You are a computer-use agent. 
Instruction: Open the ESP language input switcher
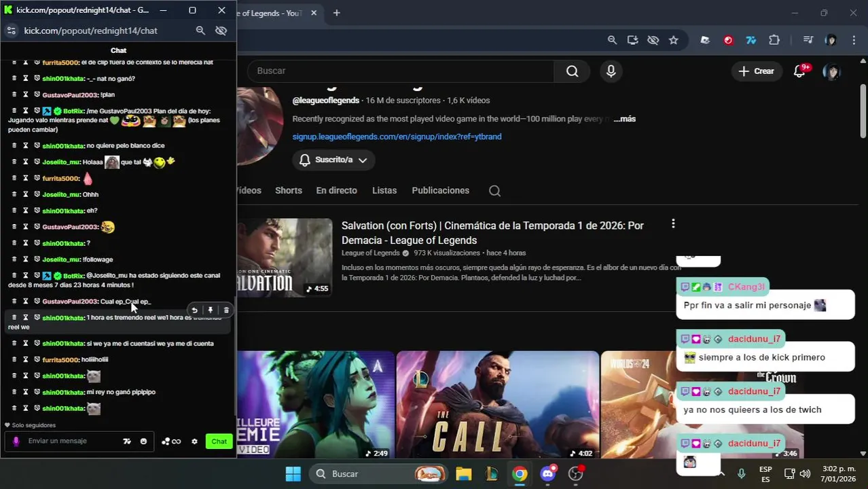click(765, 473)
